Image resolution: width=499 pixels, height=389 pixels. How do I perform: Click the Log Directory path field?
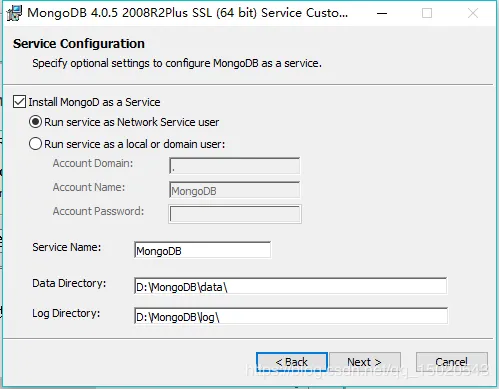click(291, 316)
